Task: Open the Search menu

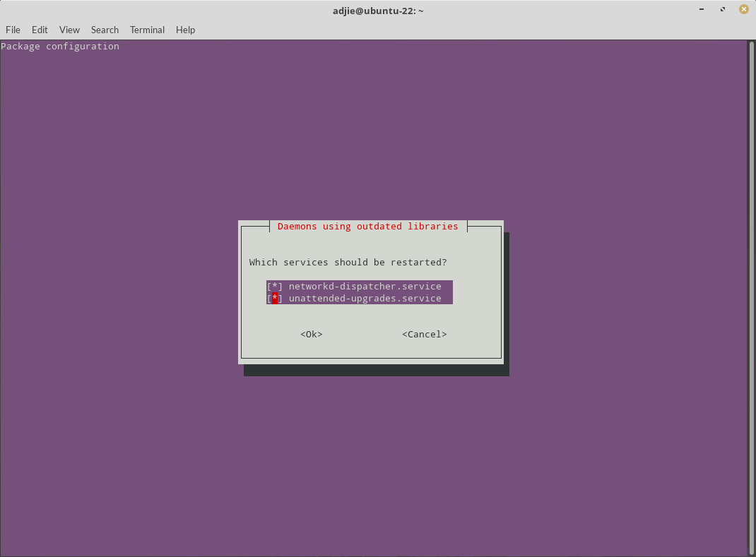Action: 105,30
